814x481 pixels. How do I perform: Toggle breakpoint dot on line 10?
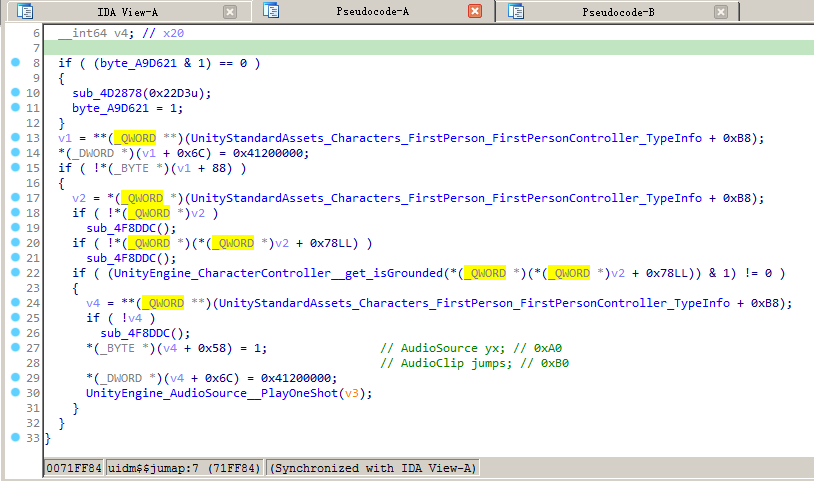pyautogui.click(x=16, y=92)
